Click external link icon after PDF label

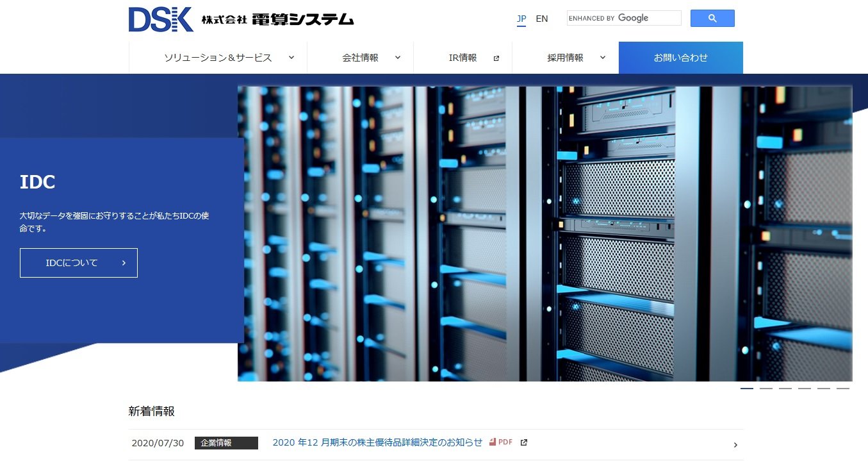(523, 442)
